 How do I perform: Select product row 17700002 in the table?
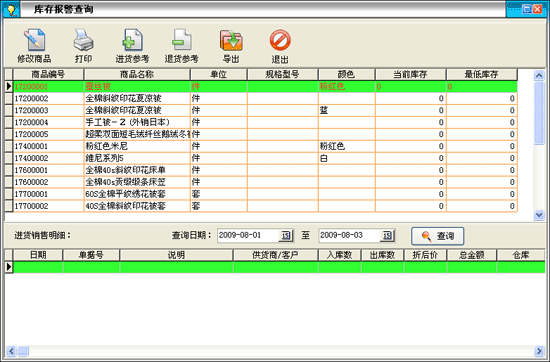point(261,206)
